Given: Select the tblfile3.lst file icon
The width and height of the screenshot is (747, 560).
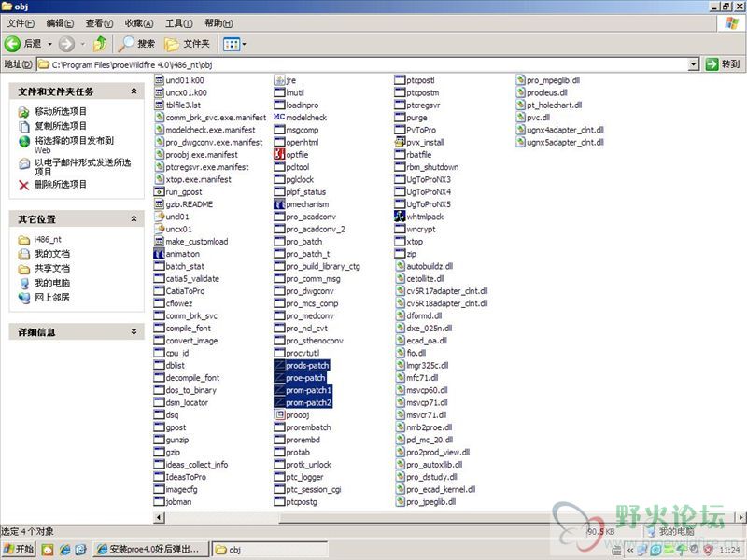Looking at the screenshot, I should [x=159, y=105].
